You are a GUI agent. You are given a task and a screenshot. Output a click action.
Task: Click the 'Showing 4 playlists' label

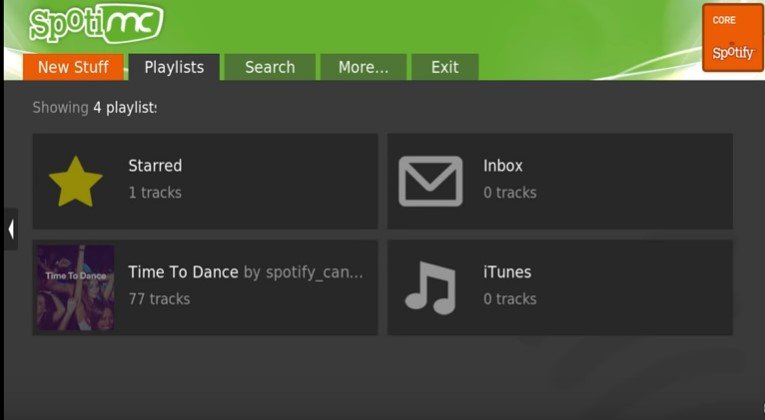coord(95,107)
